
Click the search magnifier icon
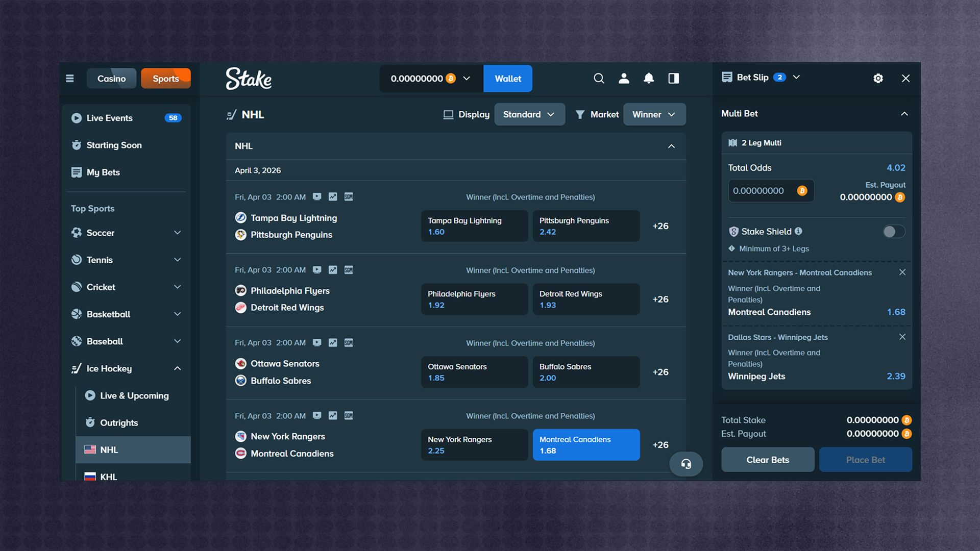tap(599, 78)
